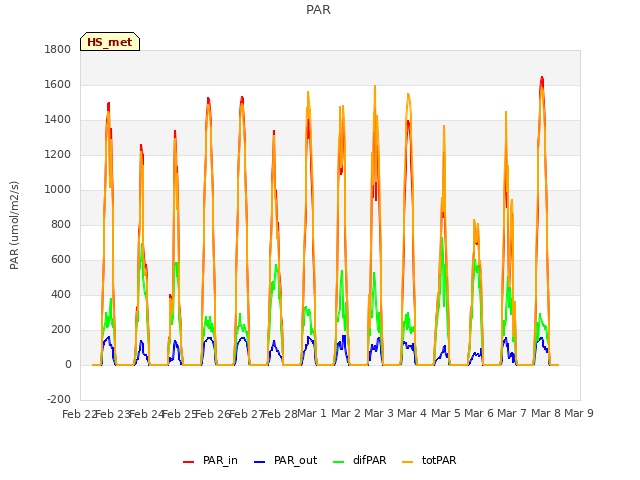The width and height of the screenshot is (640, 480).
Task: Click the 1200 y-axis tick label
Action: click(58, 155)
